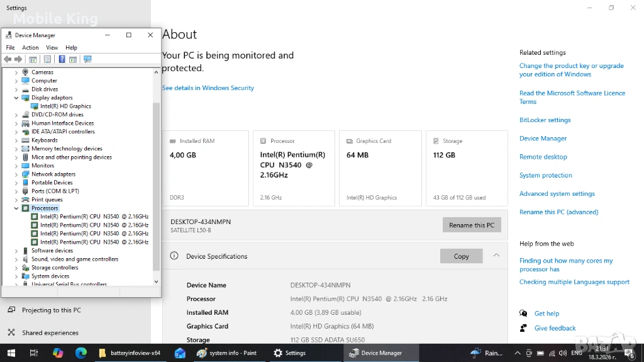Image resolution: width=644 pixels, height=362 pixels.
Task: Open the action centre notification icon
Action: click(628, 353)
